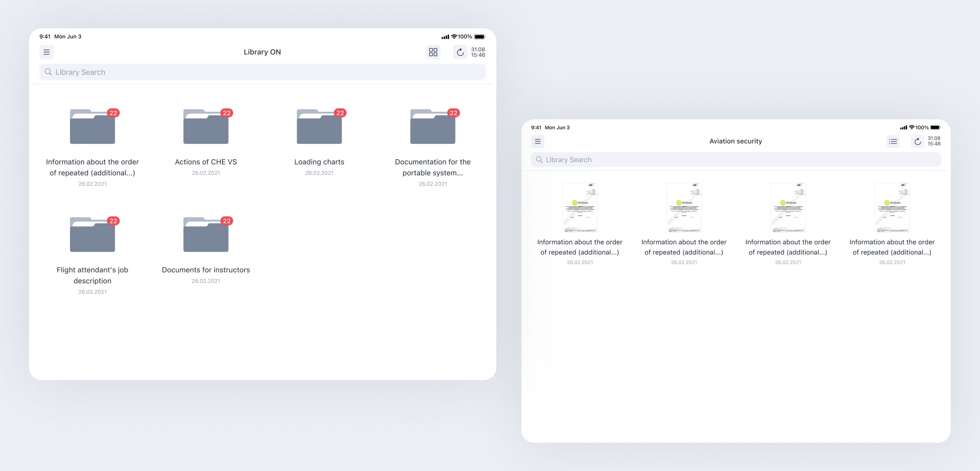Open Documentation for the portable system folder

click(433, 127)
